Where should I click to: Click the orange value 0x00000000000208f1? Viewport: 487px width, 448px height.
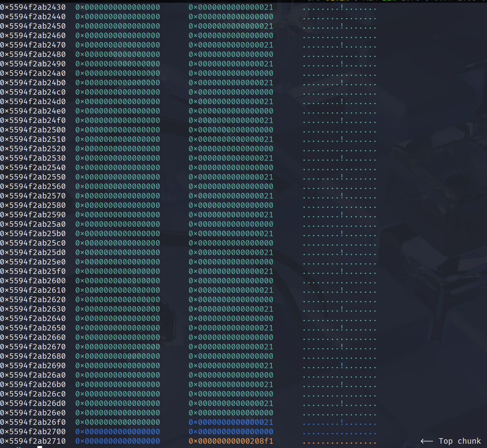click(x=231, y=441)
